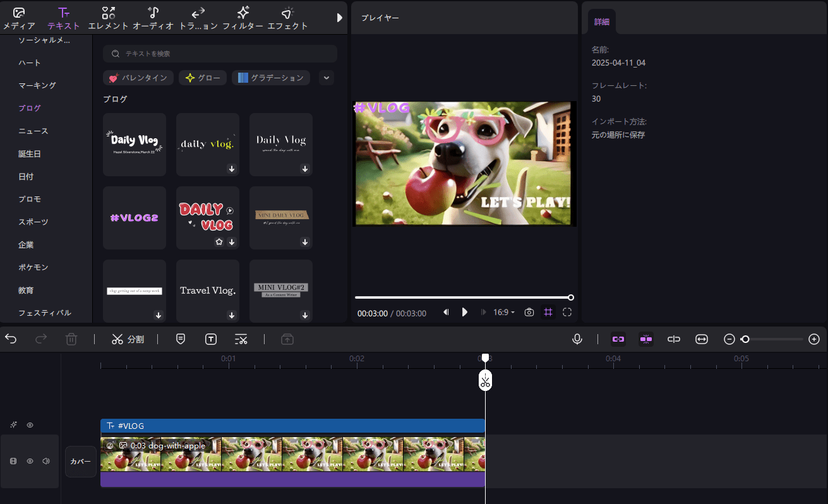Switch to the エレメント elements tab
This screenshot has width=828, height=504.
(x=108, y=18)
